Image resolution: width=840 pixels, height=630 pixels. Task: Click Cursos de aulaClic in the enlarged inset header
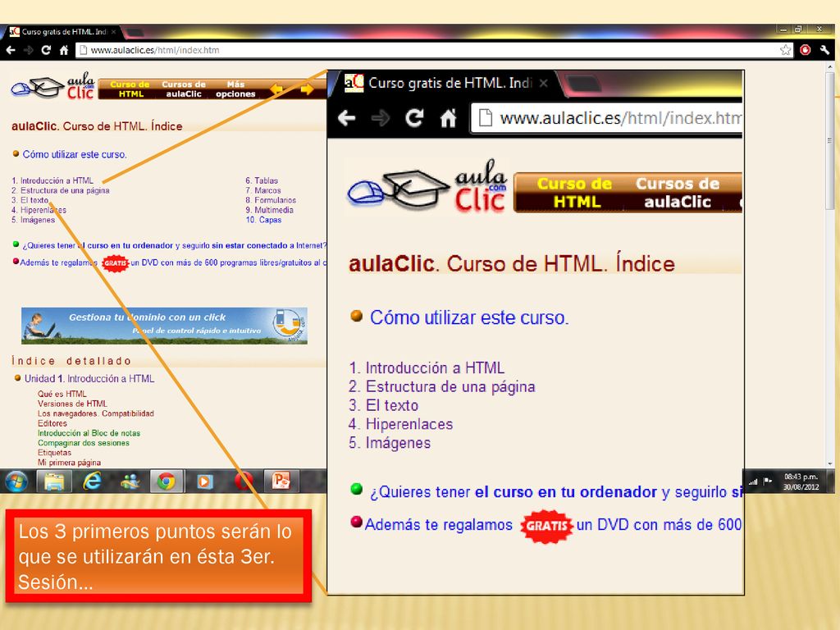pos(678,193)
